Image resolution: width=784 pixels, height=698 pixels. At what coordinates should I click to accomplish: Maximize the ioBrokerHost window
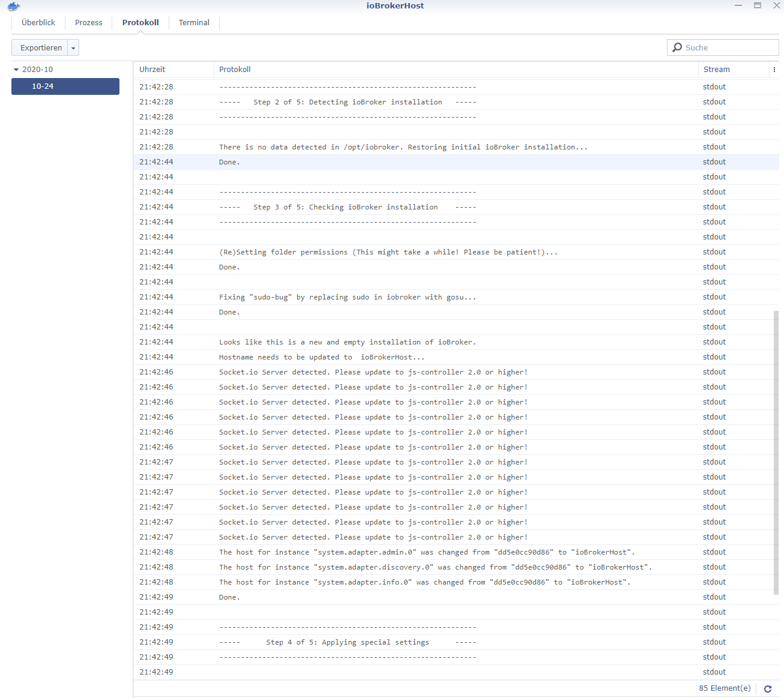(x=758, y=5)
